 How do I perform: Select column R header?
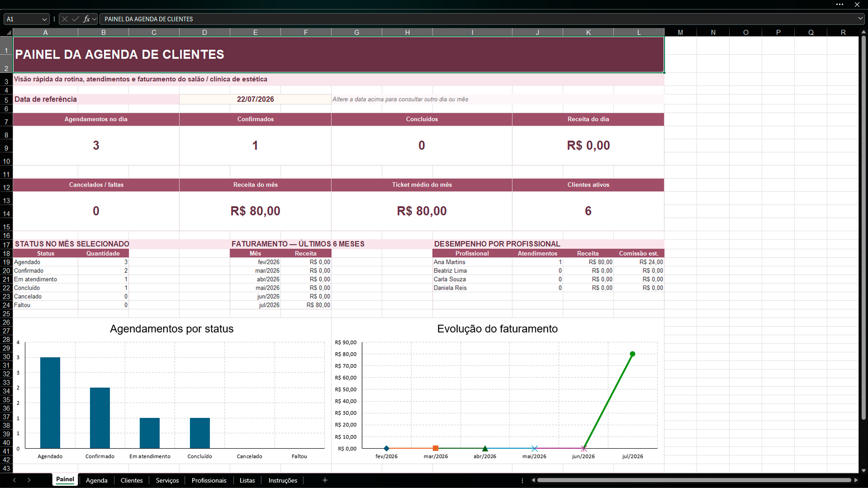843,33
